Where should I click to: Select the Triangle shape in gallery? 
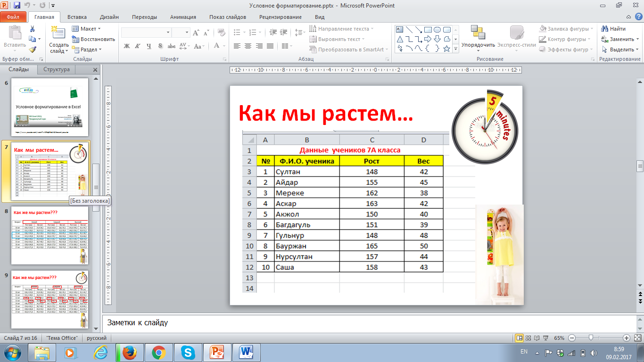click(400, 39)
